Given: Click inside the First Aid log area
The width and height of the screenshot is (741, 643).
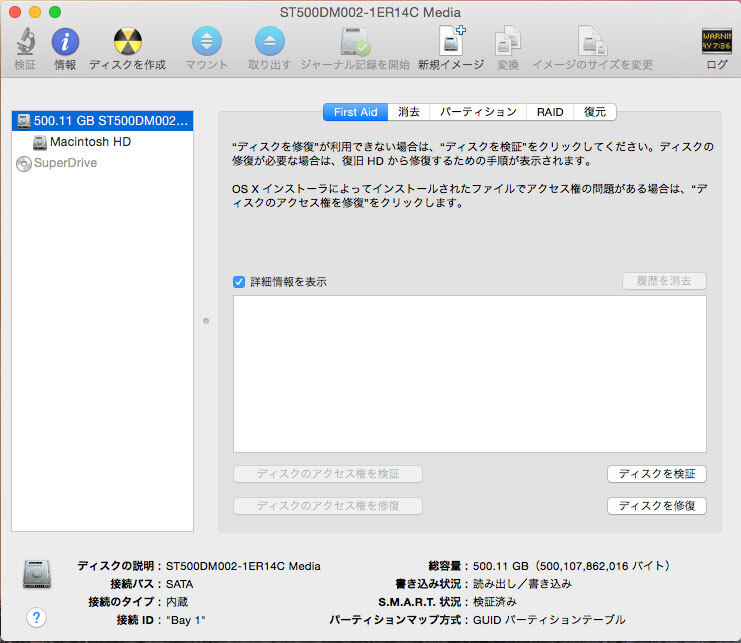Looking at the screenshot, I should coord(470,374).
